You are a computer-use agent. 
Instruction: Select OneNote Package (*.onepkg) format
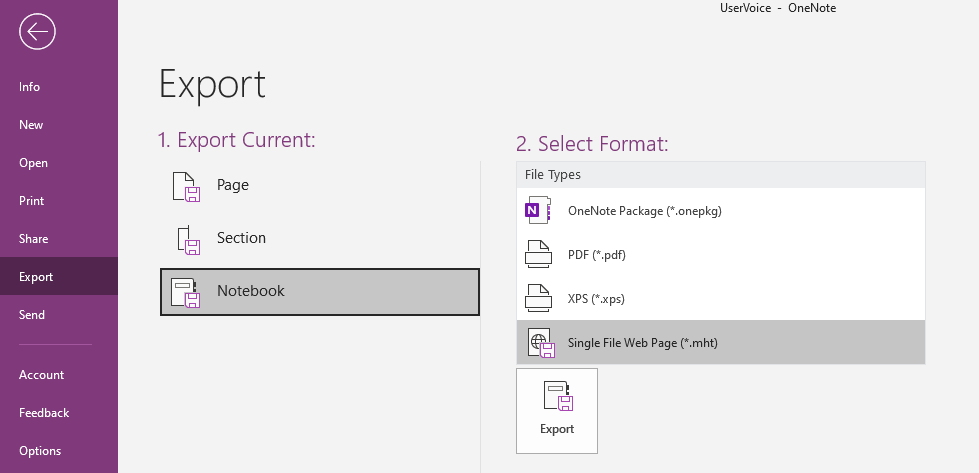coord(721,210)
